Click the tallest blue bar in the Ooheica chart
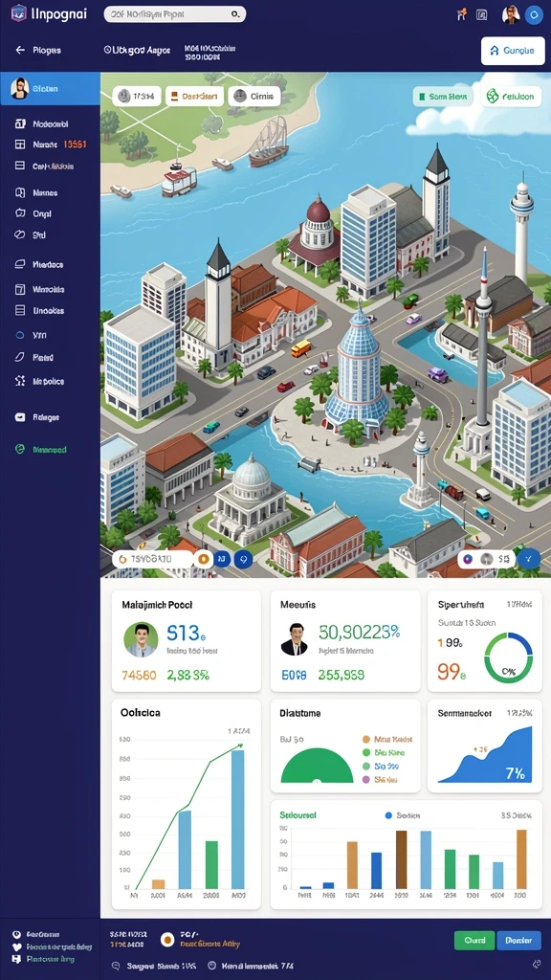Screen dimensions: 551x980 point(238,819)
